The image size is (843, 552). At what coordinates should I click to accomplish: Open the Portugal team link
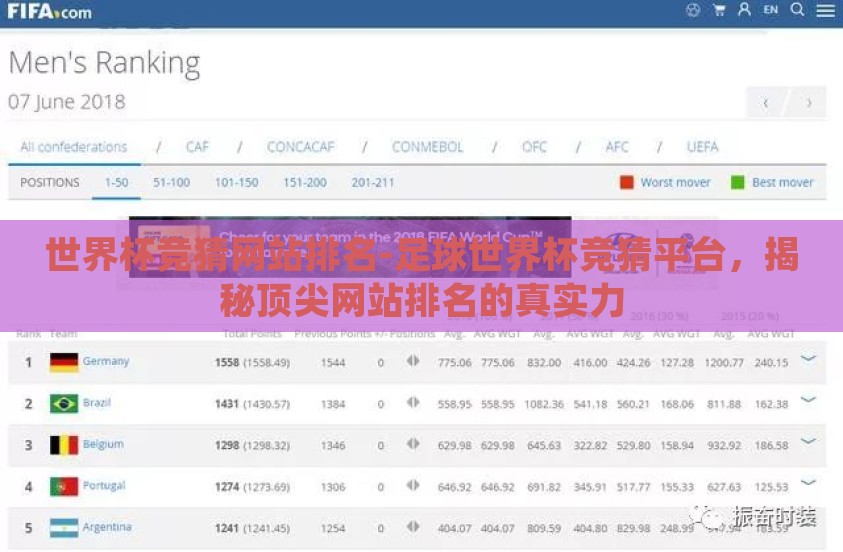click(x=104, y=485)
